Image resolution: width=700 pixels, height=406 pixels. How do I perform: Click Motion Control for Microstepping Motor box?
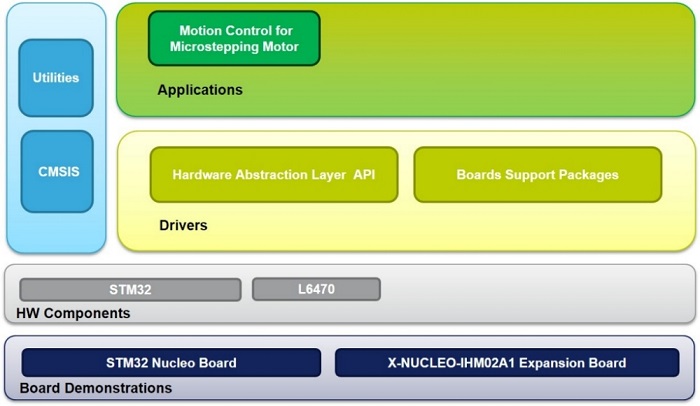click(234, 38)
